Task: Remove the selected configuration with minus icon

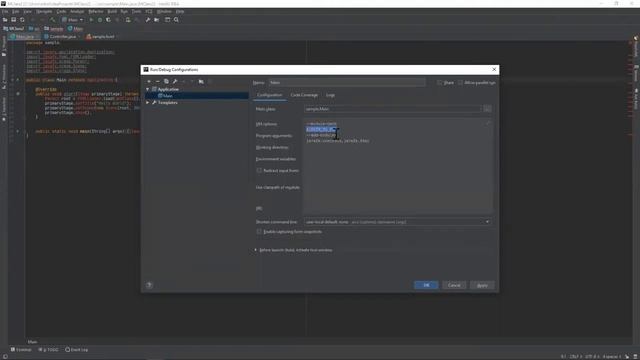Action: pos(158,82)
